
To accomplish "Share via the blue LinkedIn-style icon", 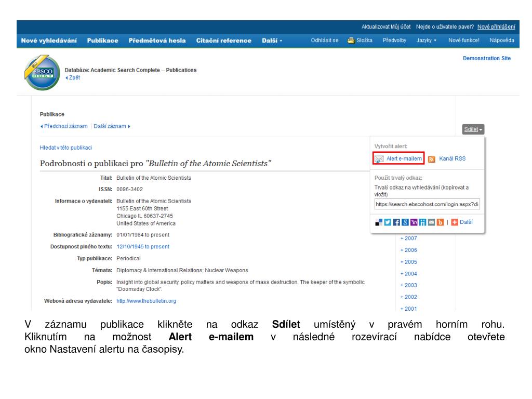I will (x=423, y=222).
